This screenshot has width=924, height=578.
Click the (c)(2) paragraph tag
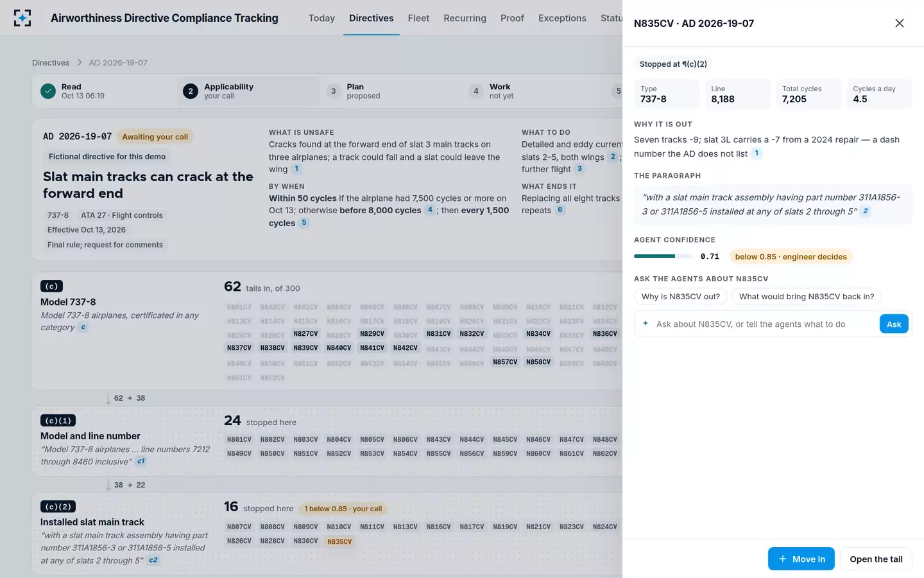(x=58, y=507)
